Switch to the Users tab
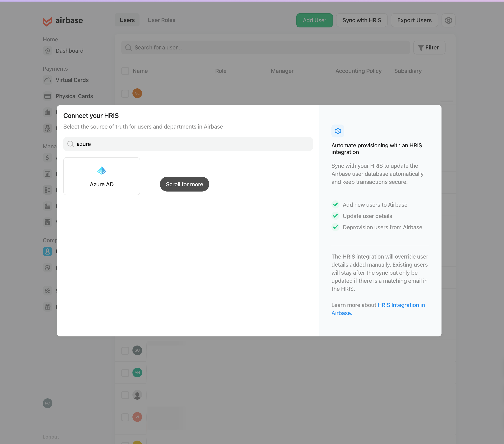The image size is (504, 444). coord(127,20)
